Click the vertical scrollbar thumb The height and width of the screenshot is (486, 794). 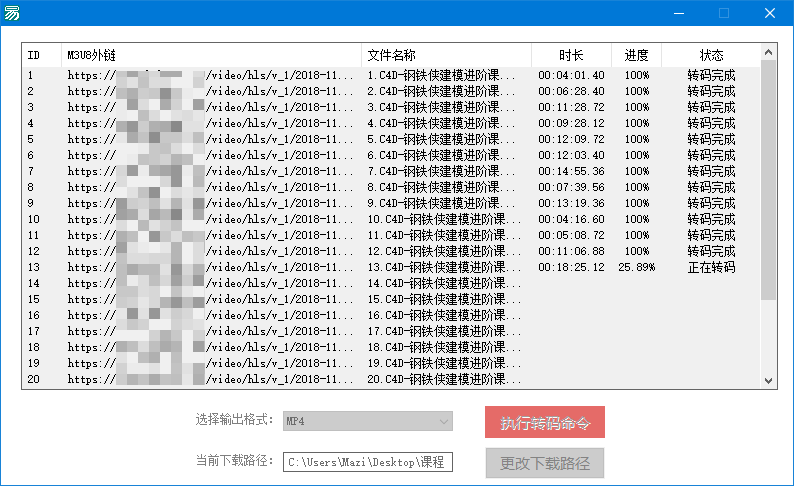pos(769,180)
